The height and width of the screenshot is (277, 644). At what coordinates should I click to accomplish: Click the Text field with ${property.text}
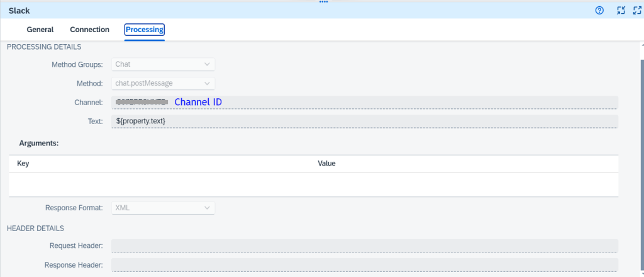[365, 121]
